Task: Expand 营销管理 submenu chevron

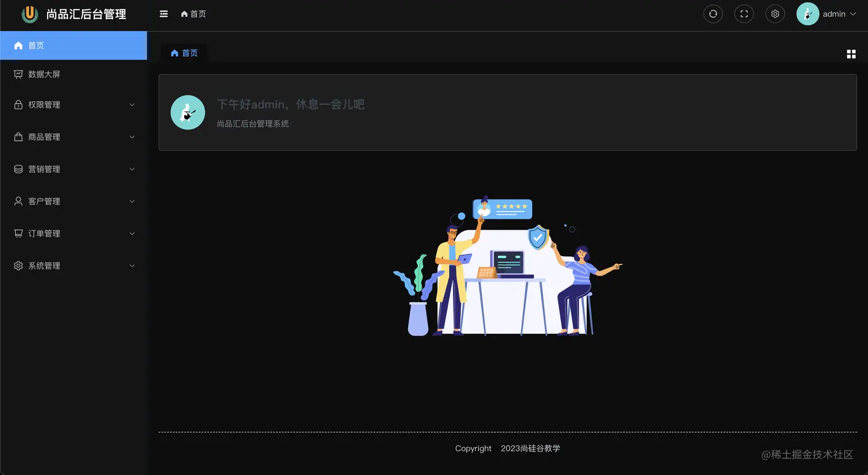Action: (x=132, y=169)
